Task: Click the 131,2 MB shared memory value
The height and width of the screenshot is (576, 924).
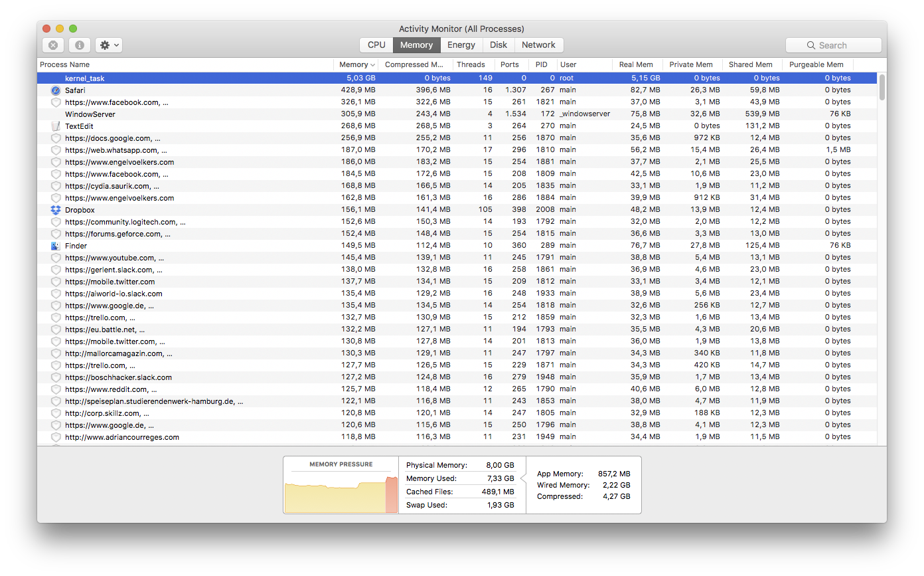Action: click(762, 126)
